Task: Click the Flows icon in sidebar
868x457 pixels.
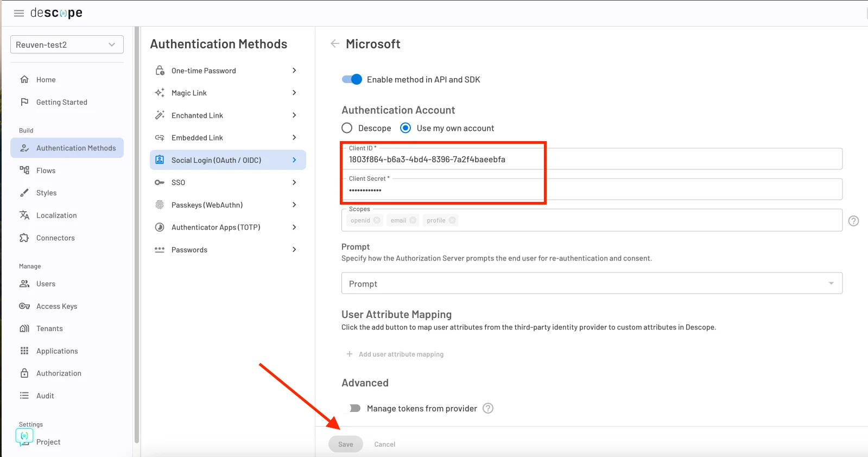Action: [x=24, y=170]
